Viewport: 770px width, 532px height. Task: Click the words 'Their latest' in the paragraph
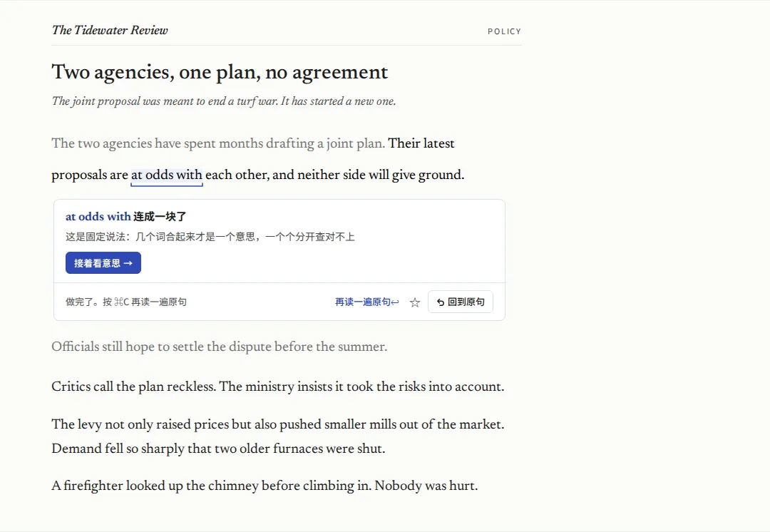click(421, 143)
